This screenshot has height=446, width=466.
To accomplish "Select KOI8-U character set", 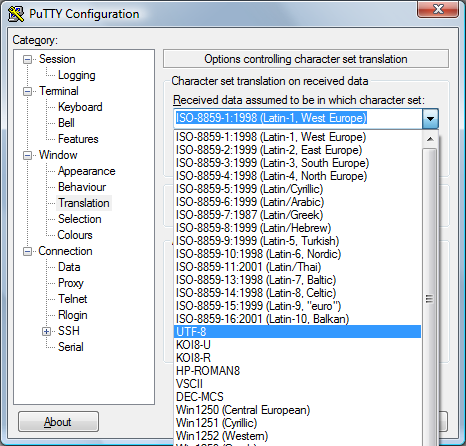I will coord(297,345).
